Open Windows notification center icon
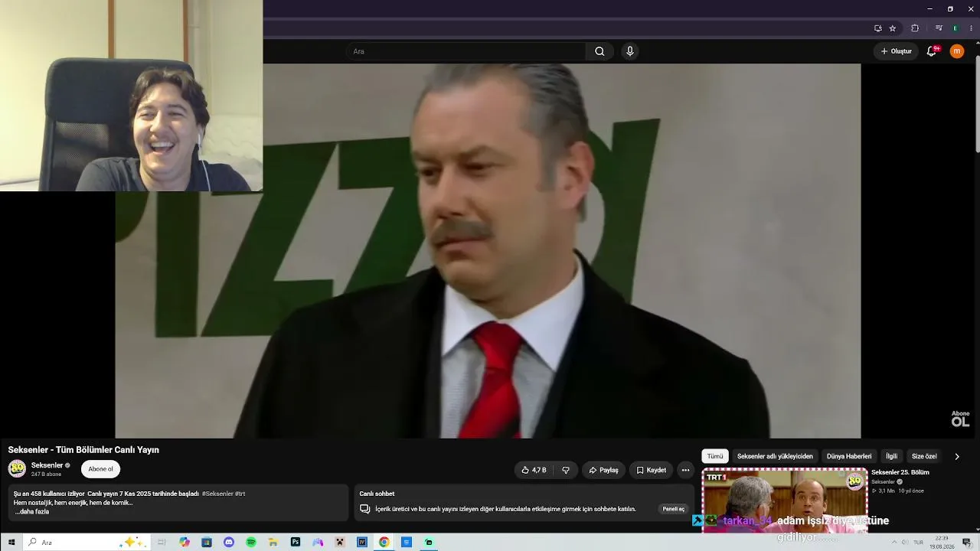 (x=967, y=543)
